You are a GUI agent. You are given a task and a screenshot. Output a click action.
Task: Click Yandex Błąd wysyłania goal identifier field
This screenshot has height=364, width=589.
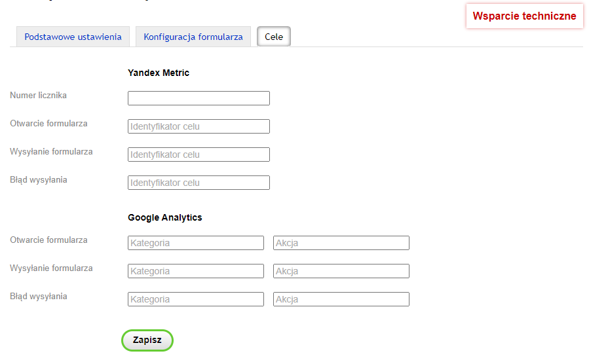coord(199,183)
